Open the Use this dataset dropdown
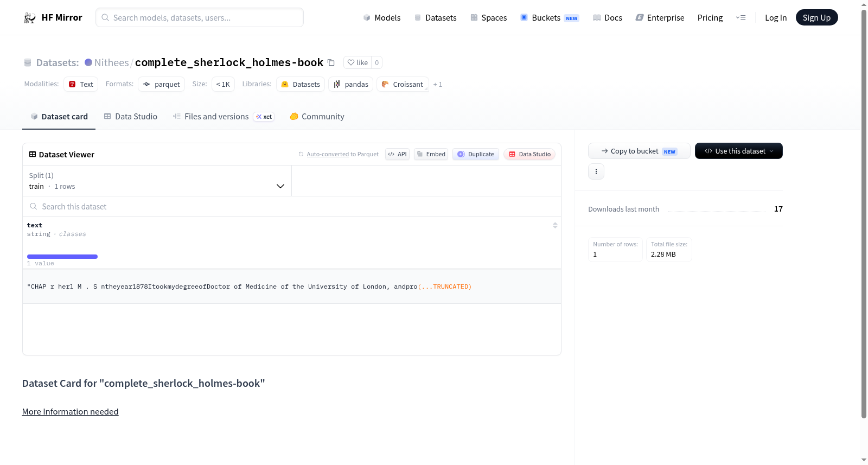This screenshot has height=465, width=868. pos(739,151)
